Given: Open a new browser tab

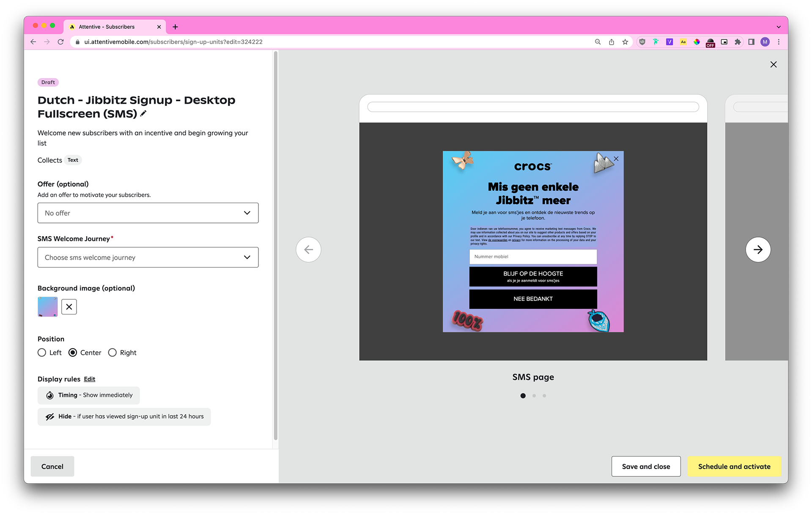Looking at the screenshot, I should [175, 27].
